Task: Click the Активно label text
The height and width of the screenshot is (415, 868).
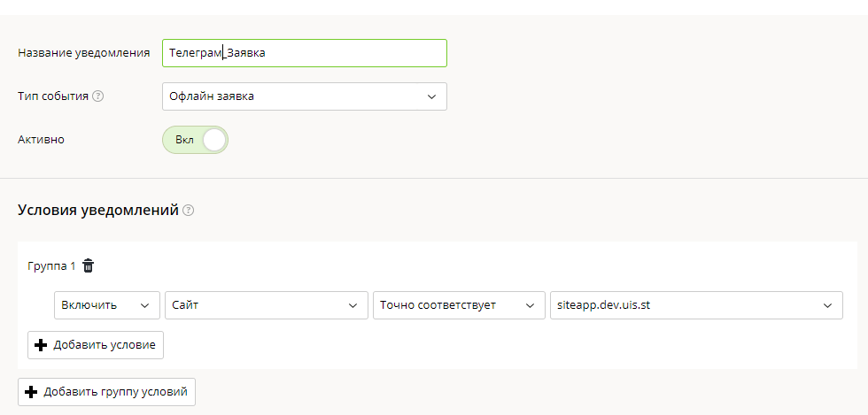Action: click(41, 140)
